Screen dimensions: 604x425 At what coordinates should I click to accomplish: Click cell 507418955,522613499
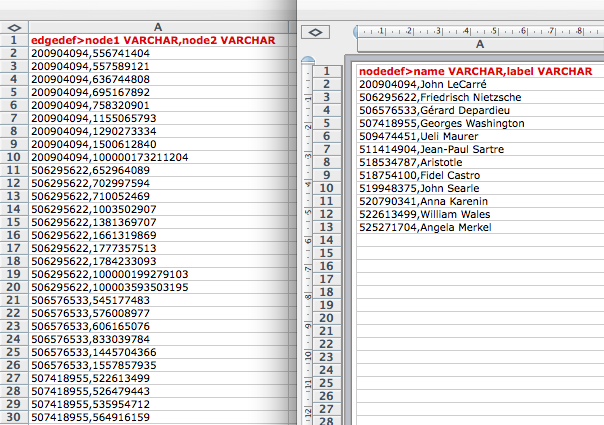(x=158, y=378)
